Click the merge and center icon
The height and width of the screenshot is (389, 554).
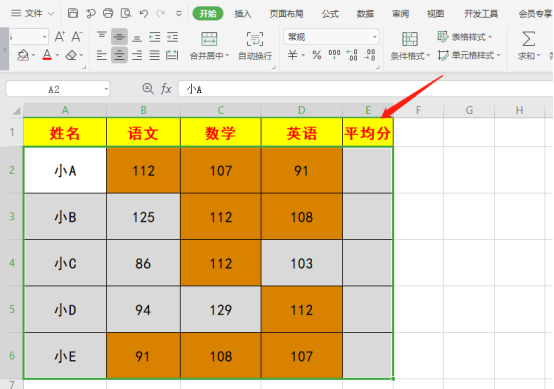(x=209, y=39)
